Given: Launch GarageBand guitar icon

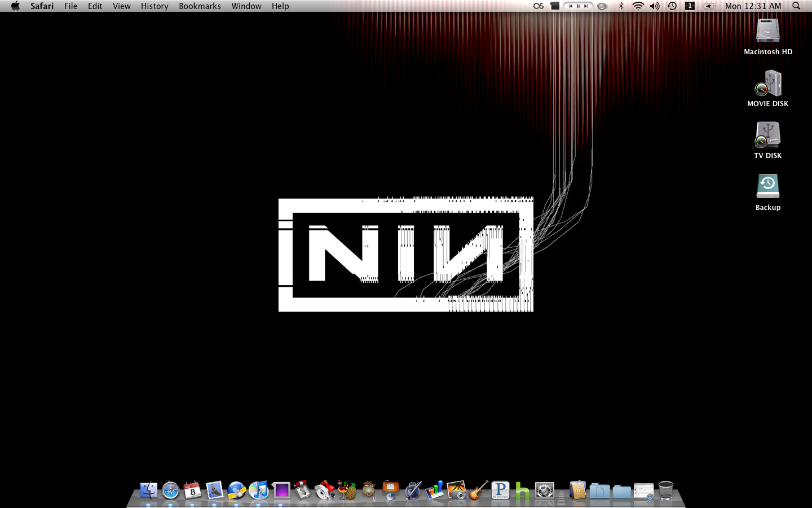Looking at the screenshot, I should 479,490.
